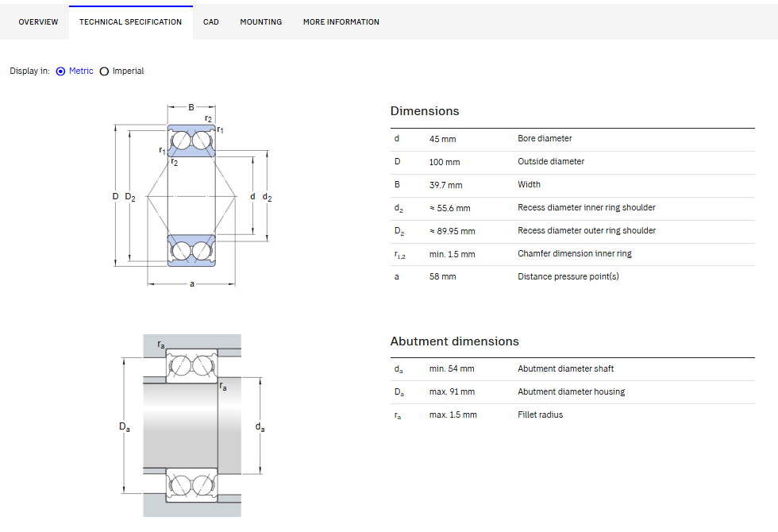Select the bore diameter value 45 mm

(443, 139)
